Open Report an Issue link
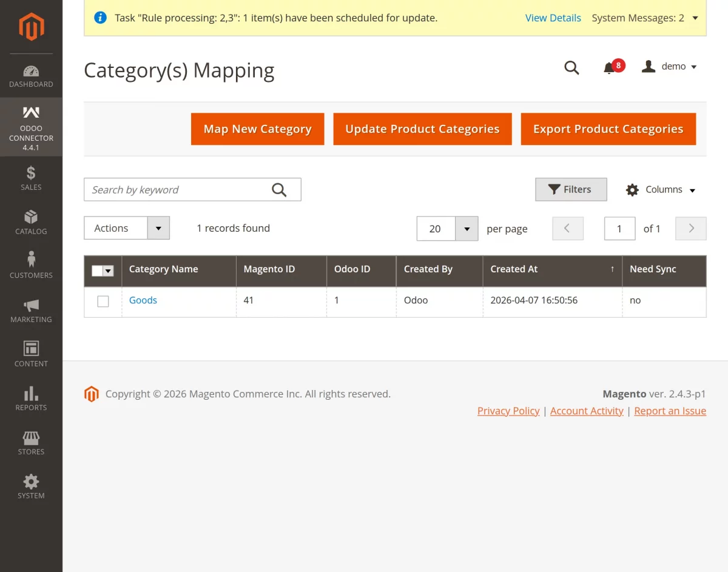 click(670, 411)
